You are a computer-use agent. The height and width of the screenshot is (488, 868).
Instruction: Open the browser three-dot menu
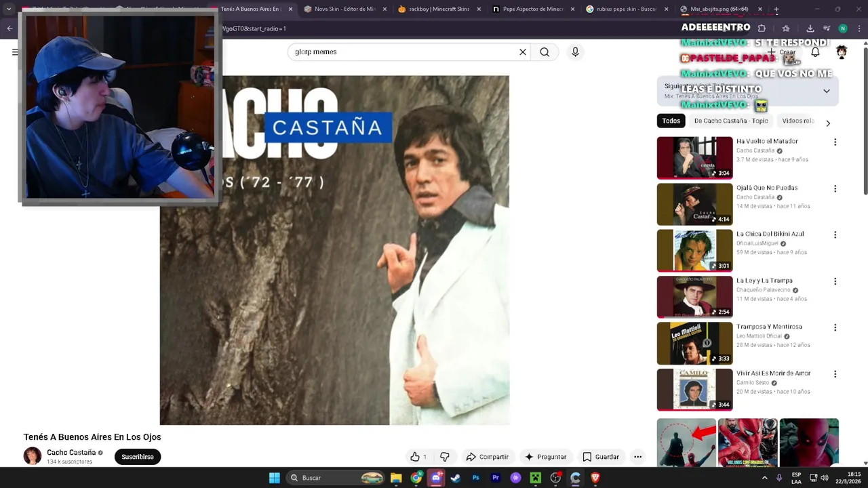[859, 28]
